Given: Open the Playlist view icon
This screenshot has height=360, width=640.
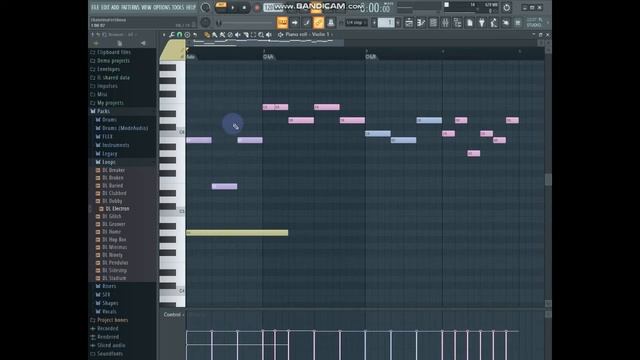Looking at the screenshot, I should tap(409, 22).
